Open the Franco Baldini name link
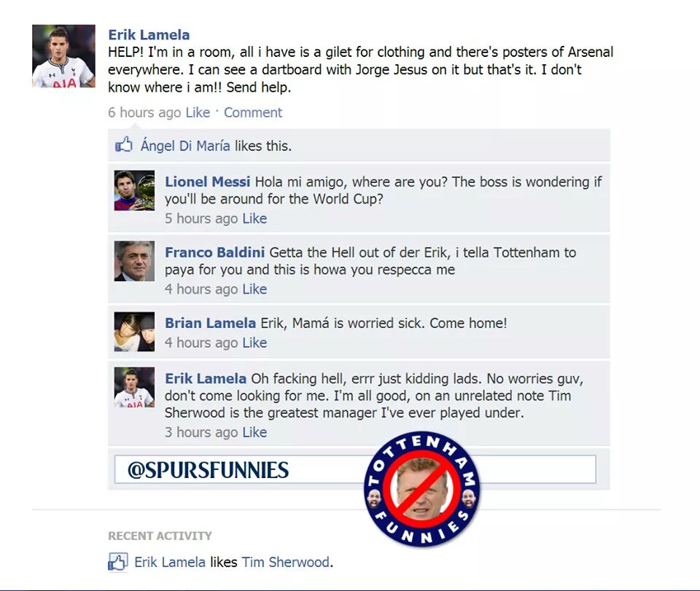Screen dimensions: 700x591 click(214, 252)
